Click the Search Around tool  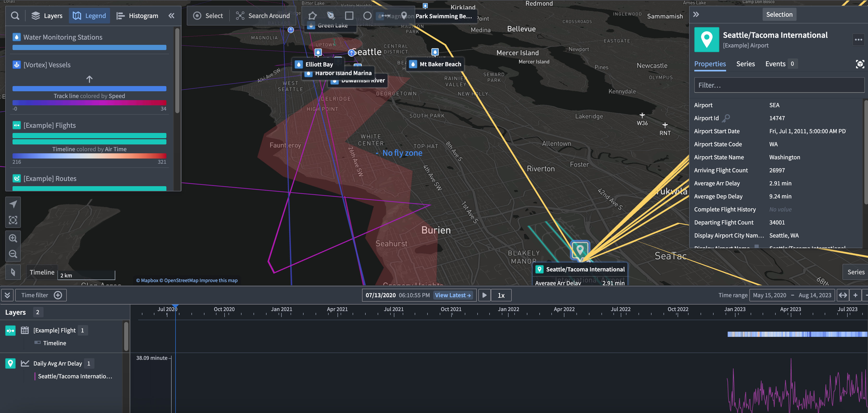tap(262, 16)
